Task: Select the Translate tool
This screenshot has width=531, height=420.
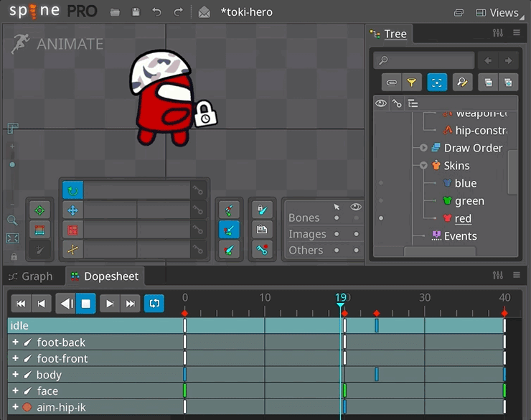Action: [72, 210]
